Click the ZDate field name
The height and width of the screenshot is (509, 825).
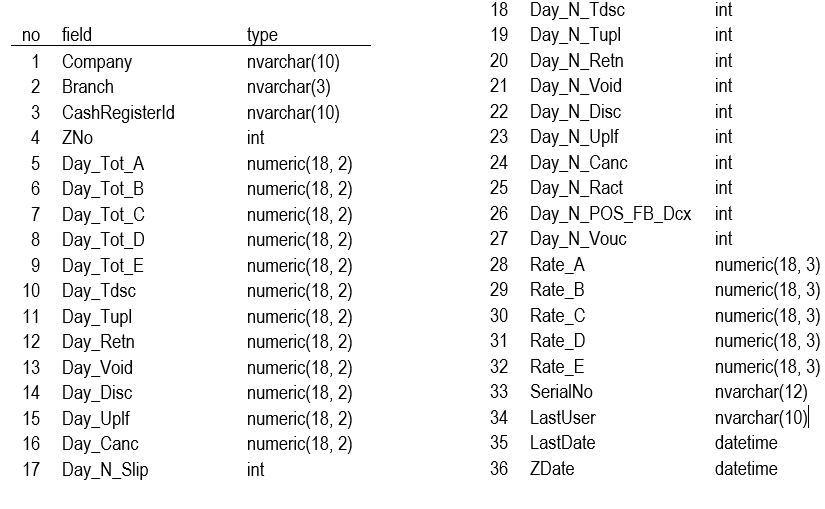click(x=552, y=469)
